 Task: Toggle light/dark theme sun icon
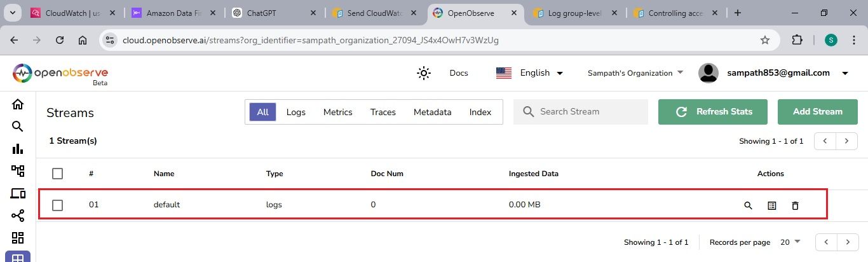point(424,73)
